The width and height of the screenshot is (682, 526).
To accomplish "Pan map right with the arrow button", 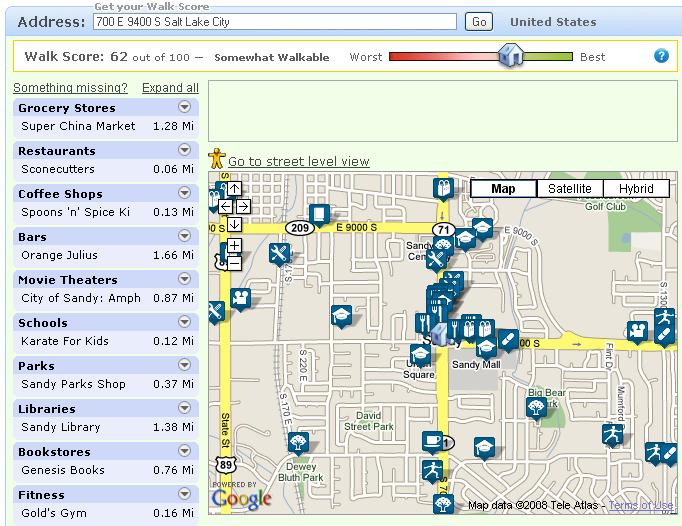I will tap(244, 207).
